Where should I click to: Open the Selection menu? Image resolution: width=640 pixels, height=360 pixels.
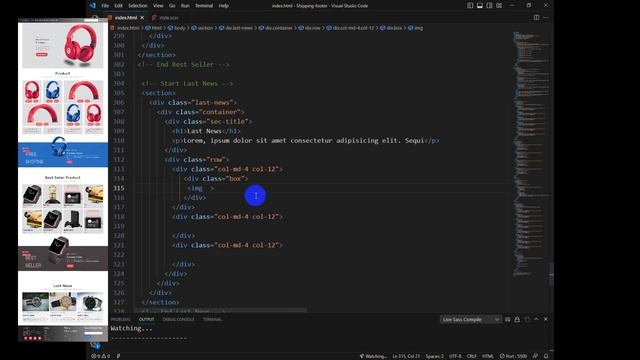click(138, 6)
